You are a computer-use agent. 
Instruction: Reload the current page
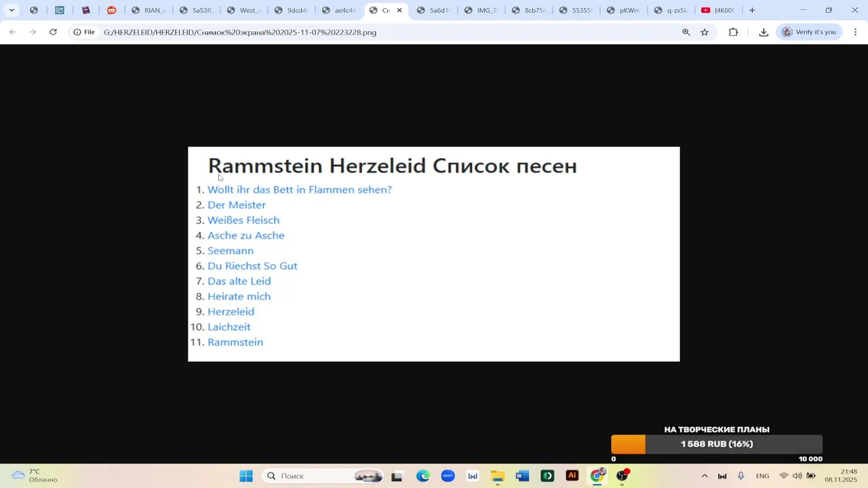(x=53, y=32)
